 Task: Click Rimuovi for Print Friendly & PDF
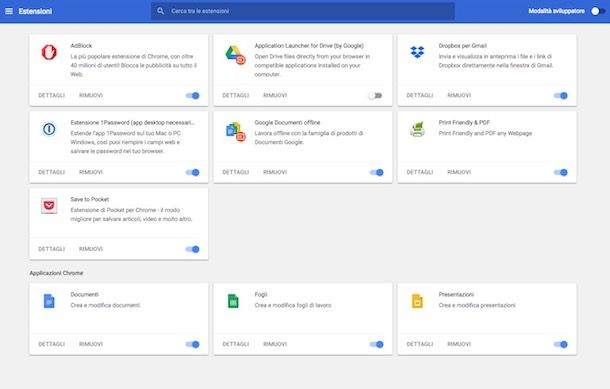click(459, 172)
